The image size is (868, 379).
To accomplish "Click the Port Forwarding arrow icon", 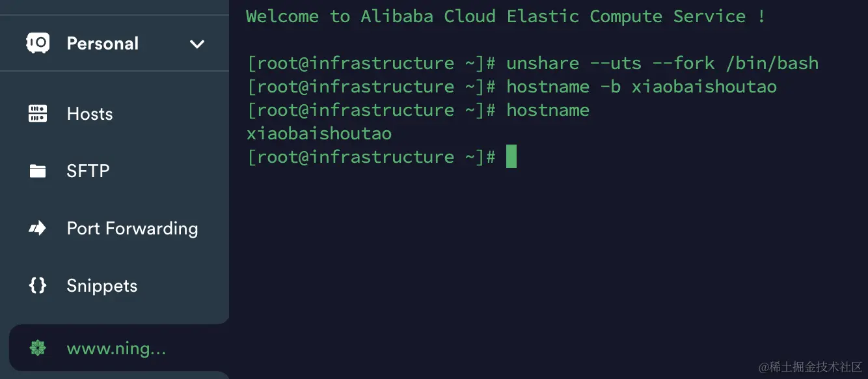I will click(38, 229).
